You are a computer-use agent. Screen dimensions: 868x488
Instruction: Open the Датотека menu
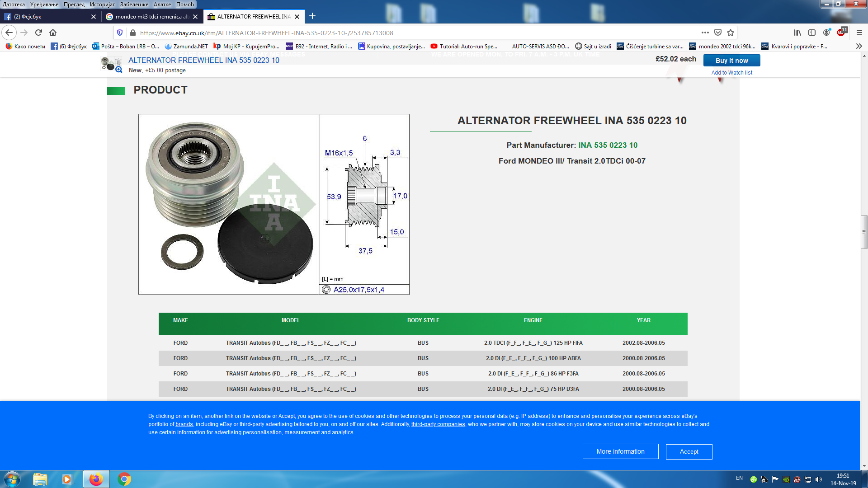point(14,5)
